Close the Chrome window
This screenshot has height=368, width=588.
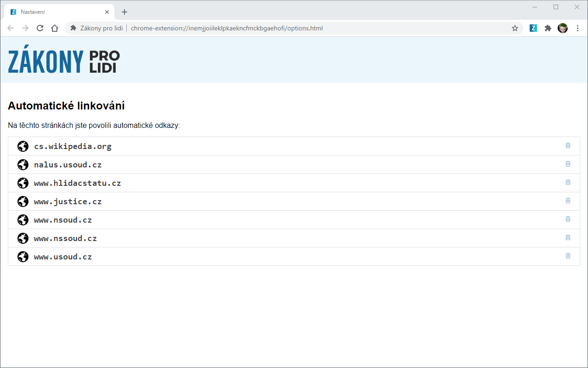tap(577, 7)
